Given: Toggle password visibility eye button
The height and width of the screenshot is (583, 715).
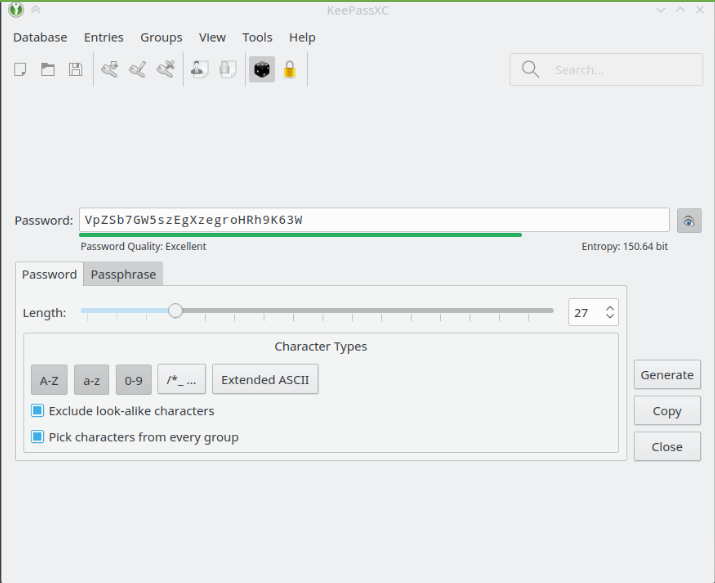Looking at the screenshot, I should 689,221.
